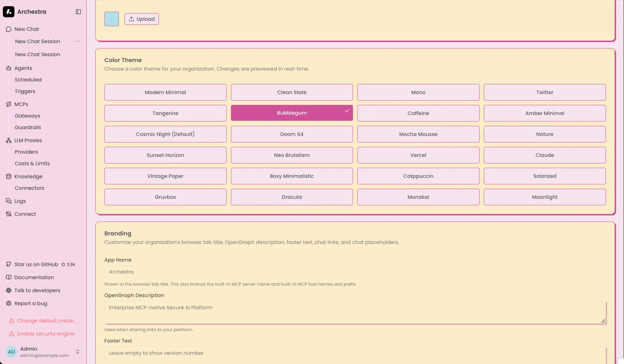Expand the Admin account menu chevron
The height and width of the screenshot is (364, 624).
pyautogui.click(x=78, y=352)
